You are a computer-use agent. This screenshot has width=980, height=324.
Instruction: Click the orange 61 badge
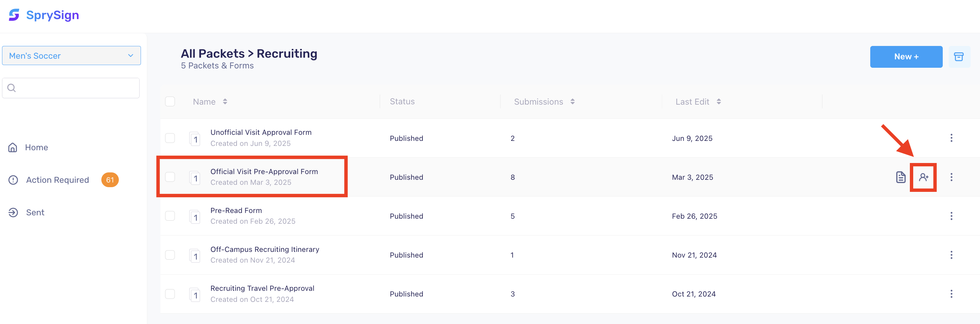(110, 180)
